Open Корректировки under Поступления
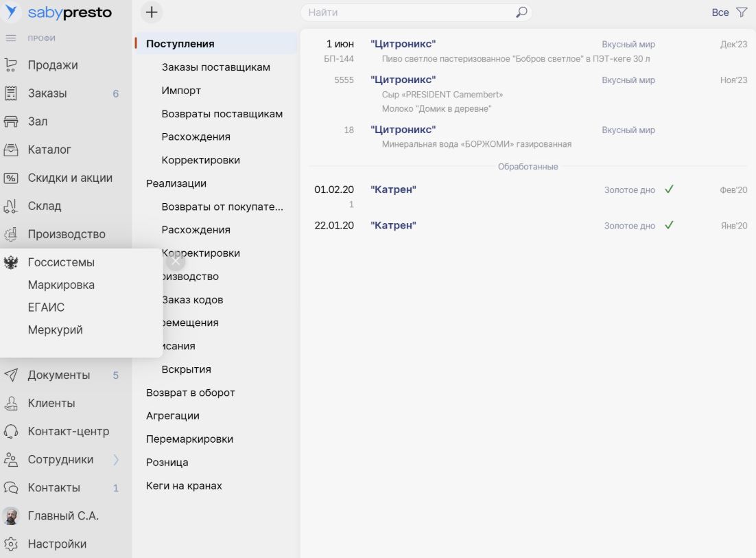 (200, 160)
